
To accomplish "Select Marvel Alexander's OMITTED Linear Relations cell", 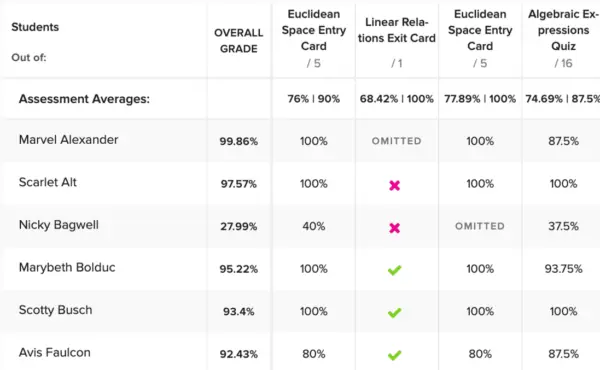I will pyautogui.click(x=396, y=141).
